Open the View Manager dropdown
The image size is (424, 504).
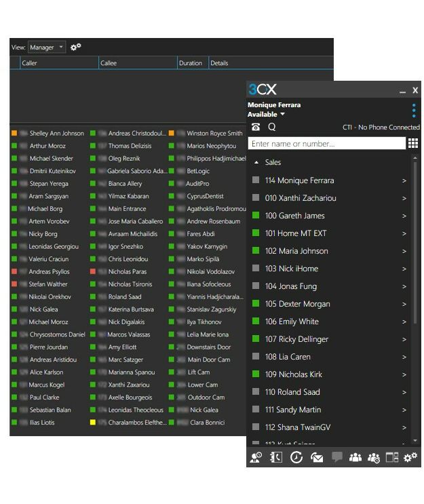coord(47,47)
